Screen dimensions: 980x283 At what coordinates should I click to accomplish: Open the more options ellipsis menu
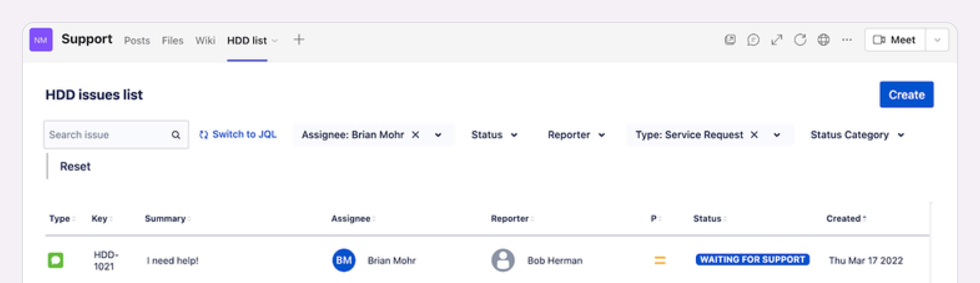[x=846, y=40]
